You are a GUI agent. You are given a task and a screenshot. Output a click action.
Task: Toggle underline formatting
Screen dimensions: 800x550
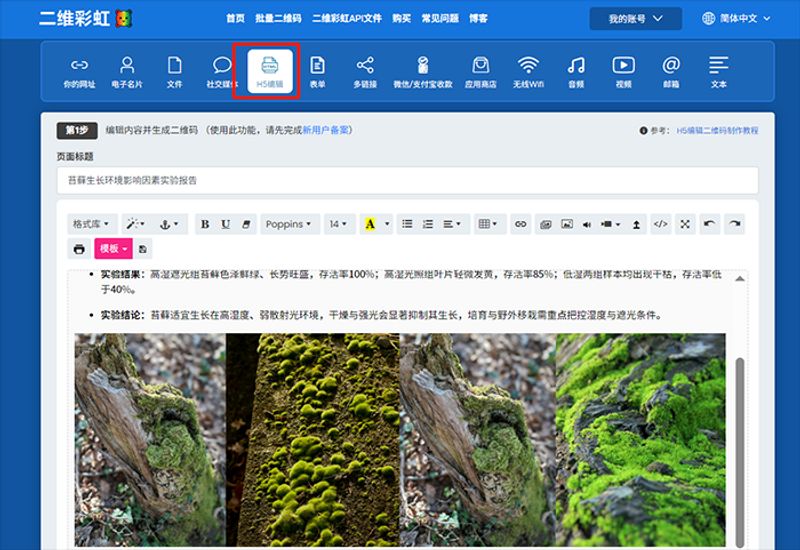click(226, 224)
